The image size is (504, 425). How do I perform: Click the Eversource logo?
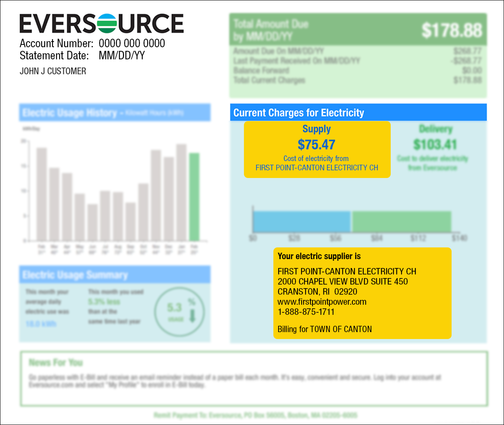pyautogui.click(x=102, y=23)
